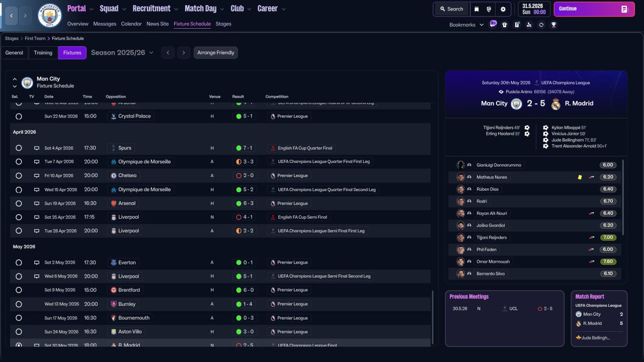
Task: Click the Man City badge in fixture list header
Action: (x=27, y=82)
